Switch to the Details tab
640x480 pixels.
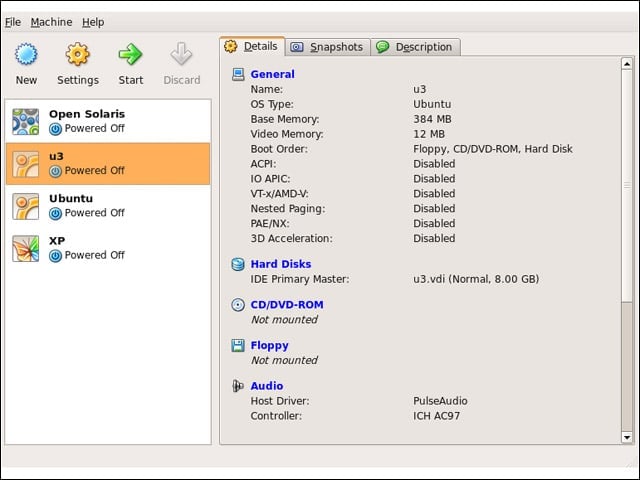[x=252, y=47]
